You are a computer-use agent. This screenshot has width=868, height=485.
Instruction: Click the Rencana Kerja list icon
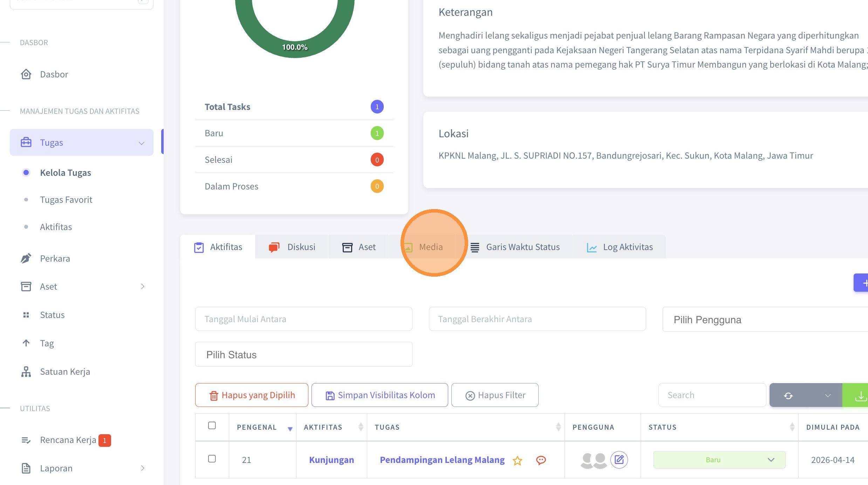click(x=26, y=440)
